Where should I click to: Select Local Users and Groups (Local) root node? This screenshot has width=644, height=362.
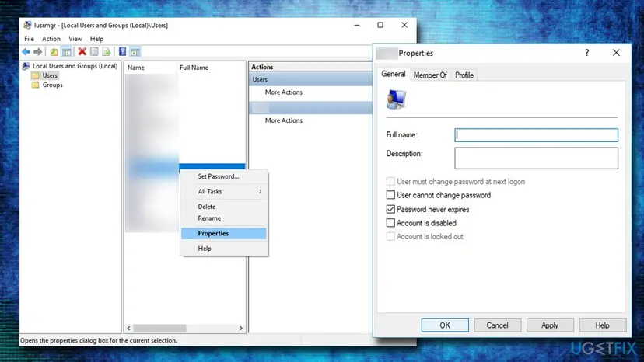click(x=75, y=66)
